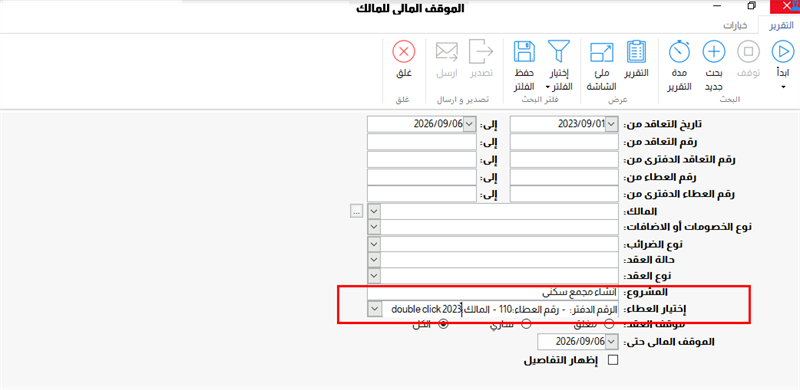
Task: Focus رقم العطاء الدفترى إلى field
Action: (x=421, y=193)
